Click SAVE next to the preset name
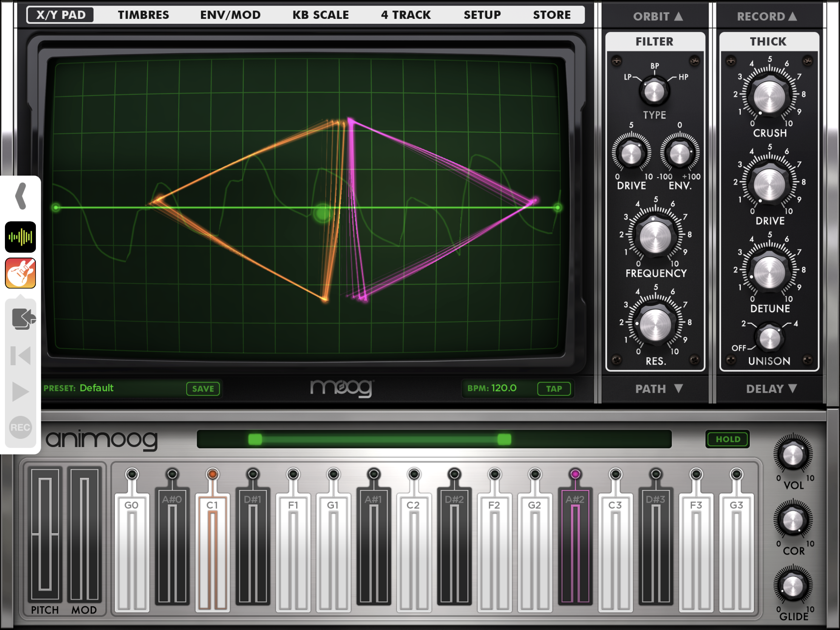This screenshot has width=840, height=630. (203, 389)
